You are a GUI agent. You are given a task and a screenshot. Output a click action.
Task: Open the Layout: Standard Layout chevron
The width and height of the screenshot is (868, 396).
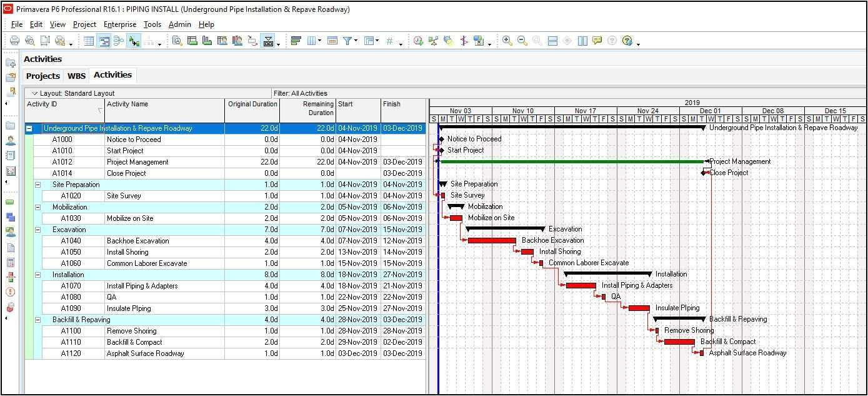(x=35, y=93)
